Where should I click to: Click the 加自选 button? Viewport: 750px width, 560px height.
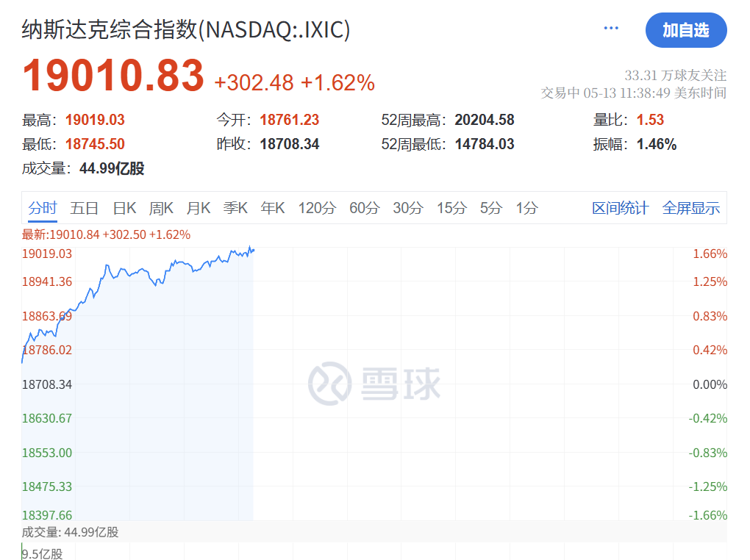coord(686,30)
